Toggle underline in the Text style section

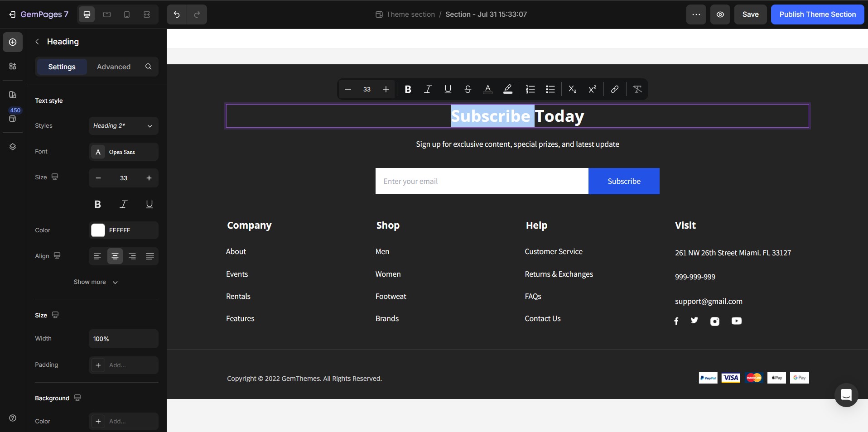149,204
